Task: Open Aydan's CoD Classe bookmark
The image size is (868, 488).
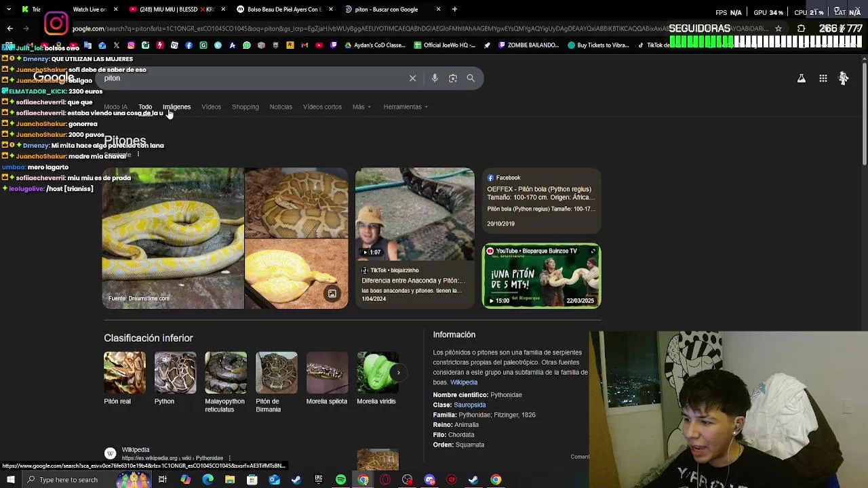Action: 375,45
